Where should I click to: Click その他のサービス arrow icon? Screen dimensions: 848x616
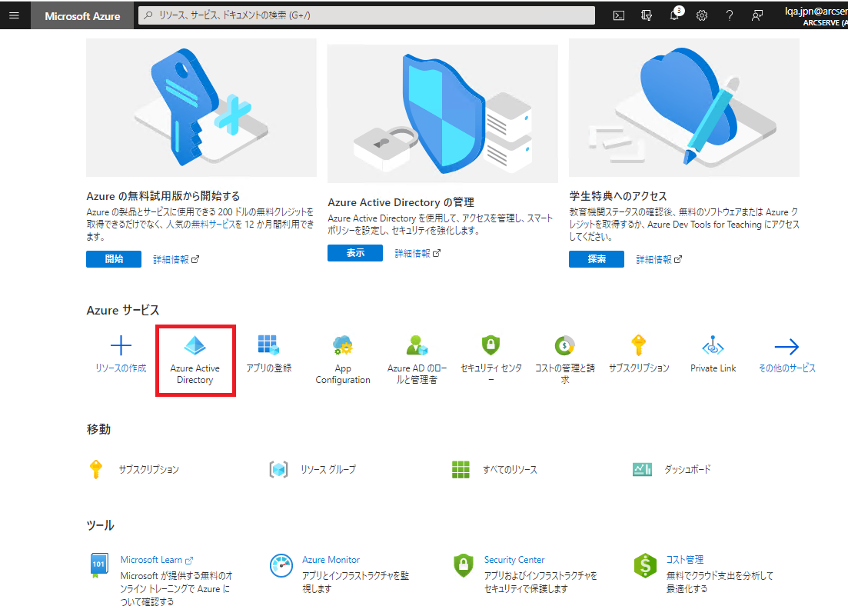[x=787, y=346]
